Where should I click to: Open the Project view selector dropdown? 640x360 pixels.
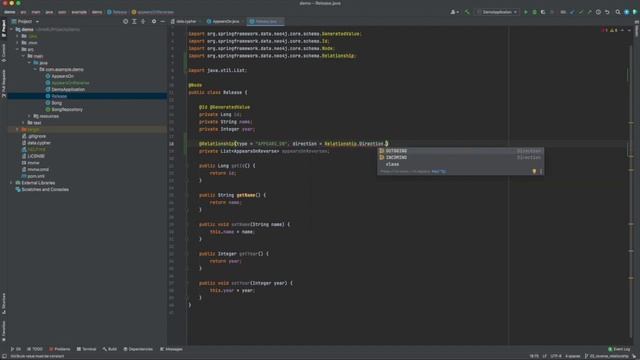25,21
